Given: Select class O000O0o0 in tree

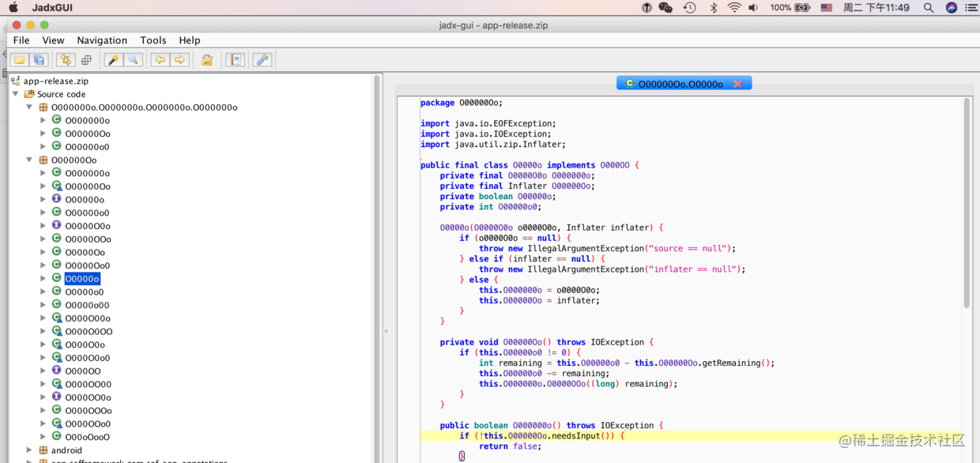Looking at the screenshot, I should click(x=87, y=358).
